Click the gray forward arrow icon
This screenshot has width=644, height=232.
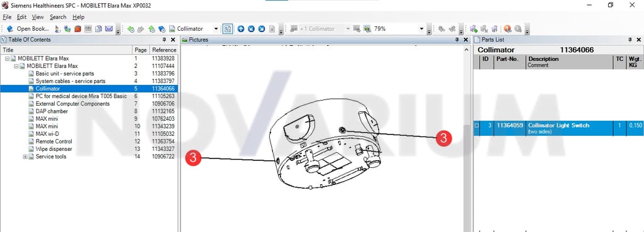click(x=141, y=29)
